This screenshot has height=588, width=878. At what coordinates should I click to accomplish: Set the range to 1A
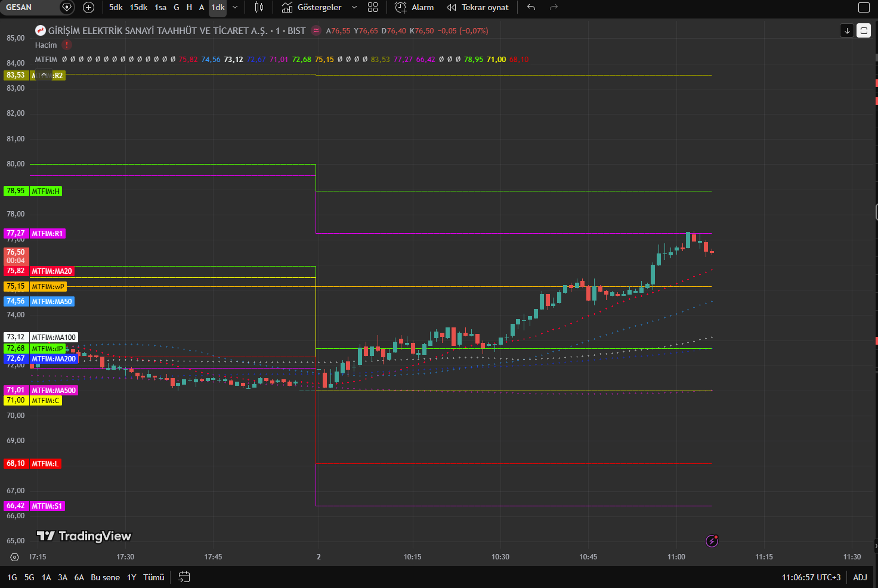[x=46, y=577]
